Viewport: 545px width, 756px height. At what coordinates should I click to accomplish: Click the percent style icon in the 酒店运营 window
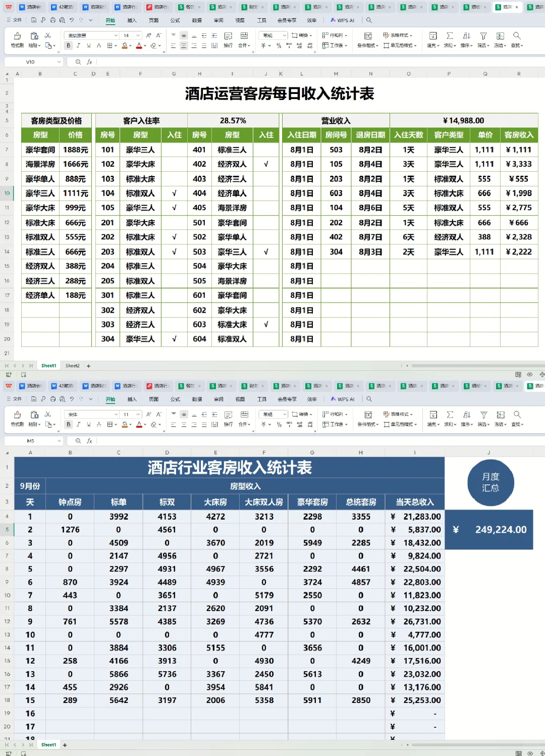278,45
